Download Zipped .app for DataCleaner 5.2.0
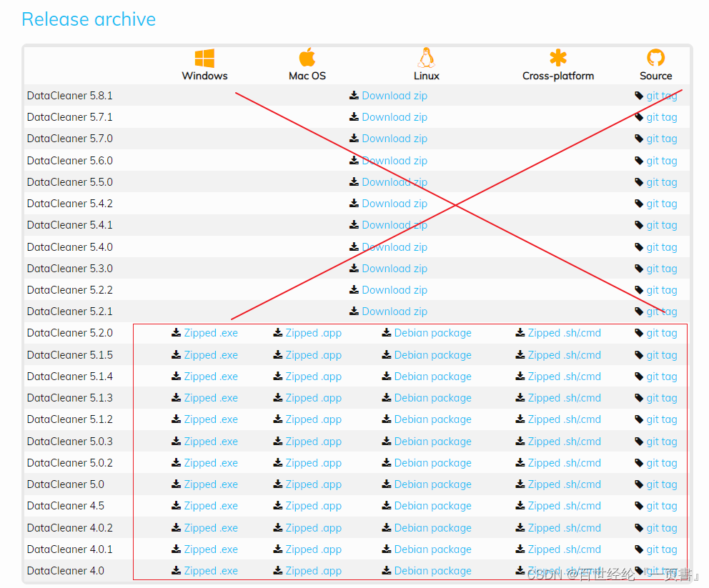This screenshot has width=709, height=588. [x=313, y=333]
